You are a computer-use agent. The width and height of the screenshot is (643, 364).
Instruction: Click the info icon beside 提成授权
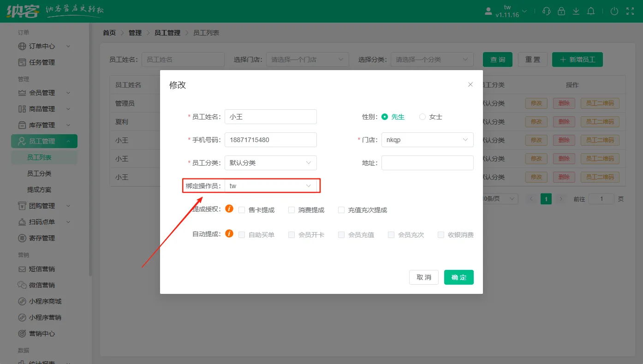pos(229,209)
